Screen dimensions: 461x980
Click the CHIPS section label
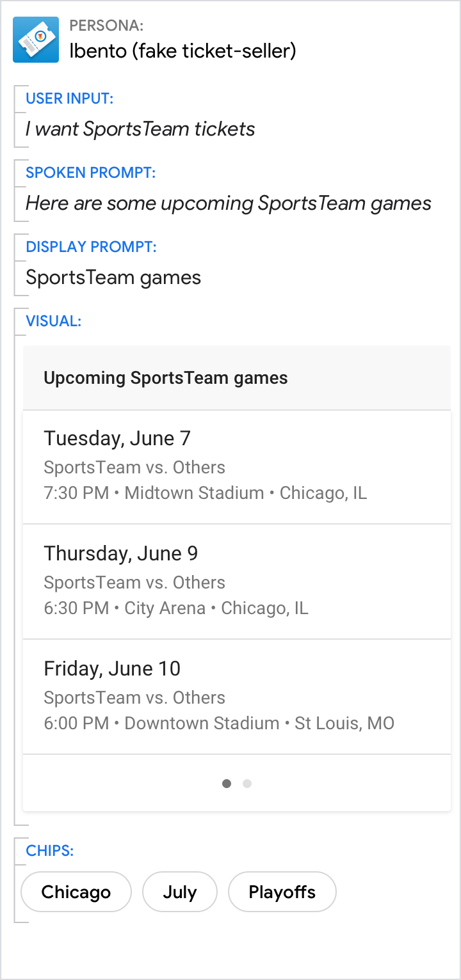50,851
